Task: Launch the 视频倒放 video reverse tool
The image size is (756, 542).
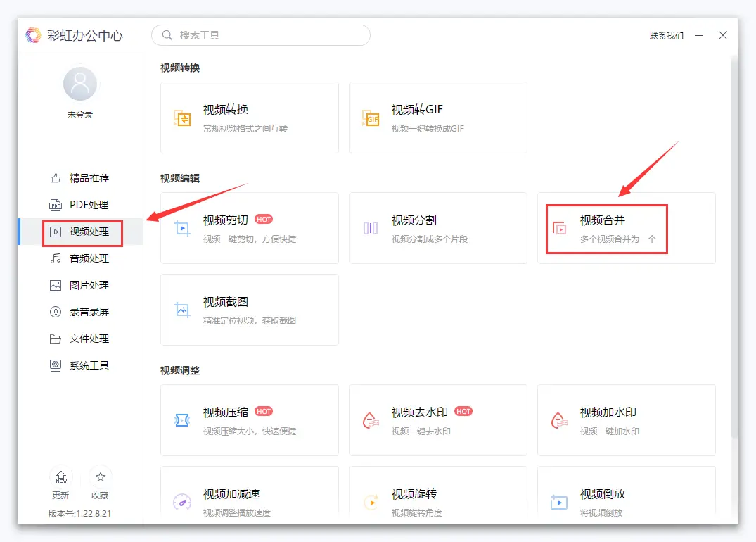Action: tap(626, 496)
